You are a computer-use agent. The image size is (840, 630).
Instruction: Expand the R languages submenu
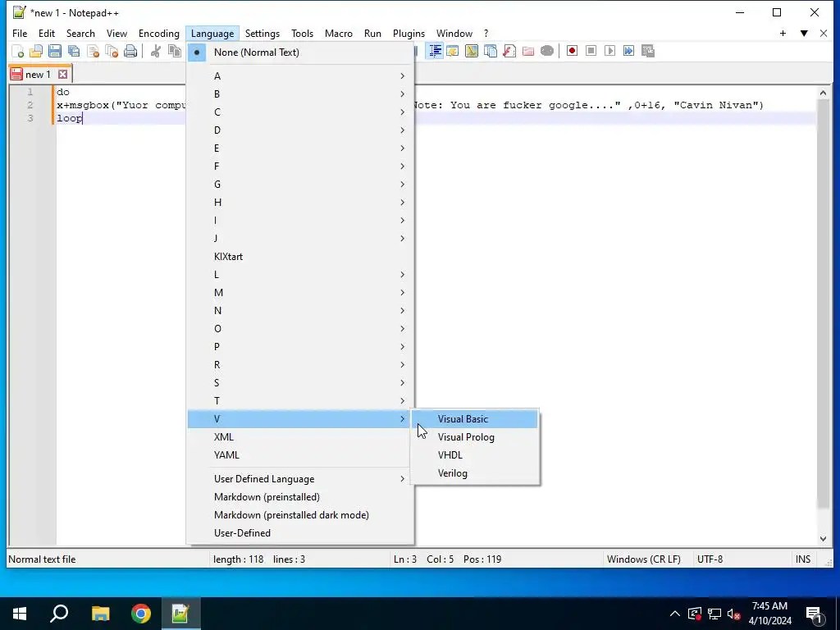click(x=300, y=365)
